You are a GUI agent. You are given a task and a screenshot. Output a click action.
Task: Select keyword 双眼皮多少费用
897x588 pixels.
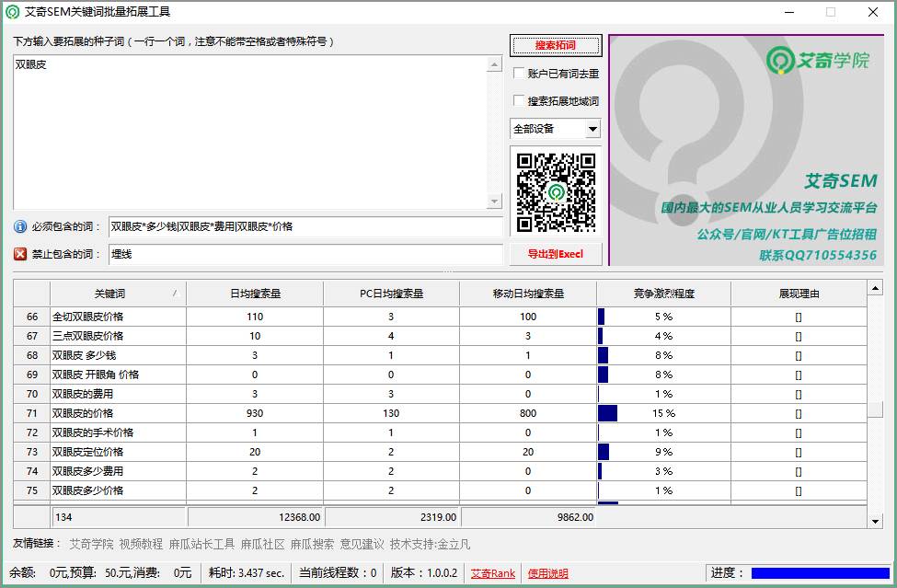(x=118, y=471)
